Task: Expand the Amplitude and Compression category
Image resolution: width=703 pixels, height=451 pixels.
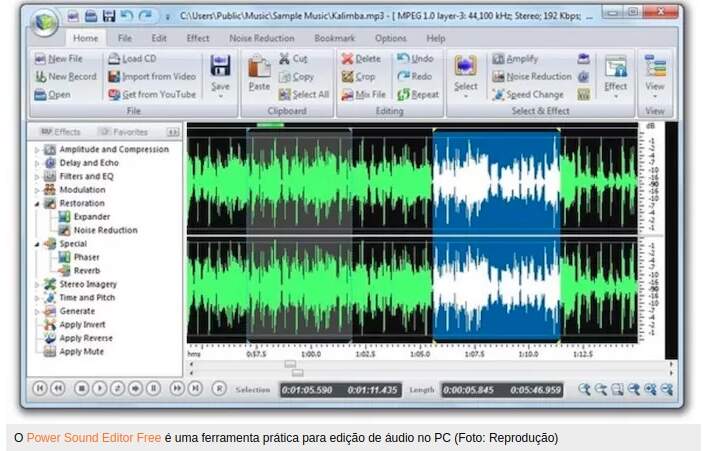Action: (x=38, y=149)
